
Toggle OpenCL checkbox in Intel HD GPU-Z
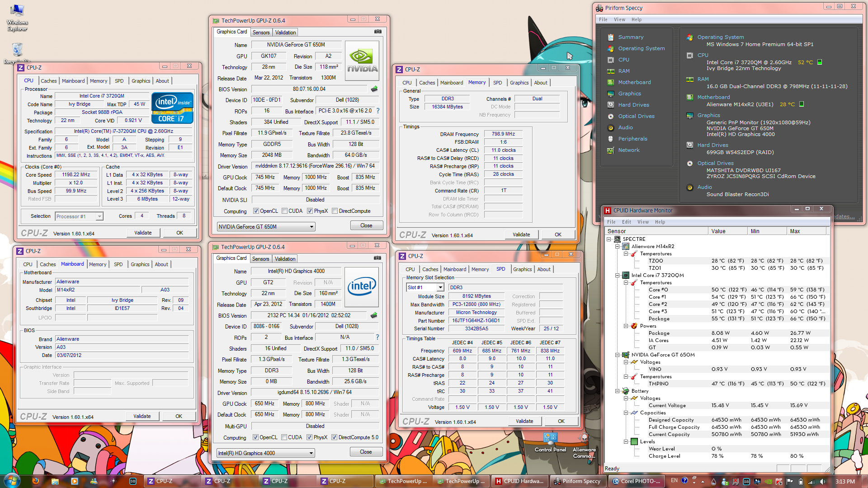tap(255, 437)
